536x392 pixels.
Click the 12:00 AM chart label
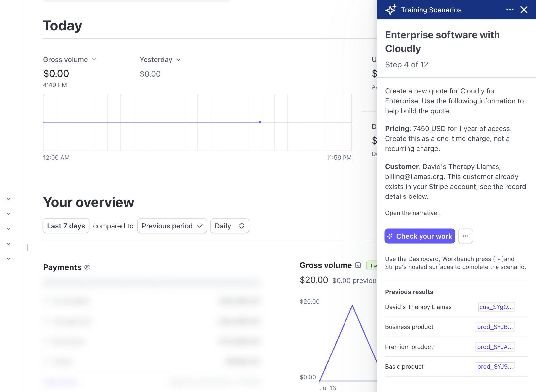[56, 158]
